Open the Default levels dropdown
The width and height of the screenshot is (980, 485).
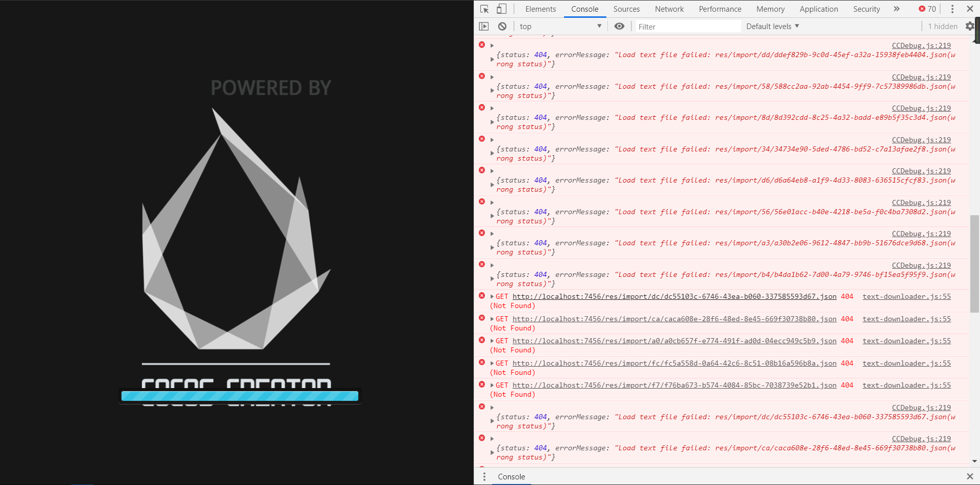(772, 26)
